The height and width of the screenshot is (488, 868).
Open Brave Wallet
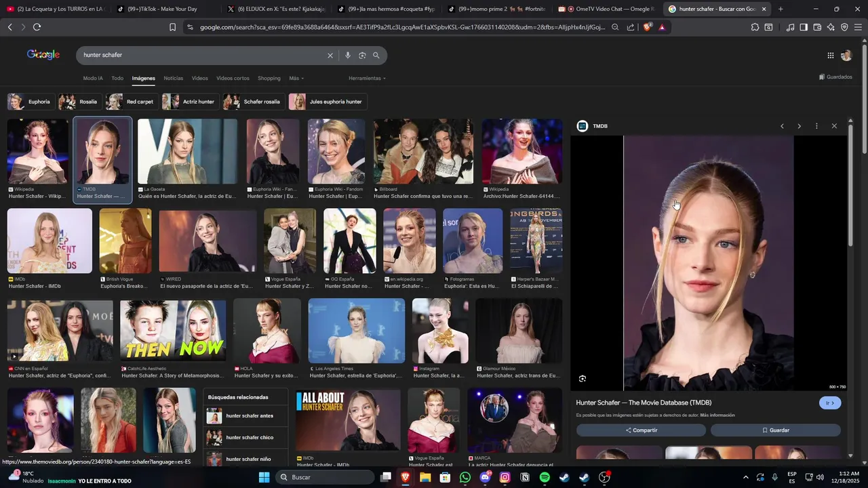[817, 27]
